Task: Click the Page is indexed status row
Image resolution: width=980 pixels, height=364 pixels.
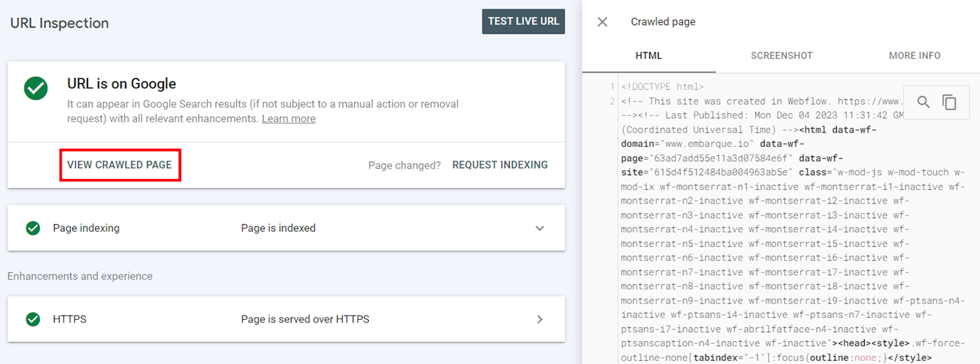Action: click(x=286, y=228)
